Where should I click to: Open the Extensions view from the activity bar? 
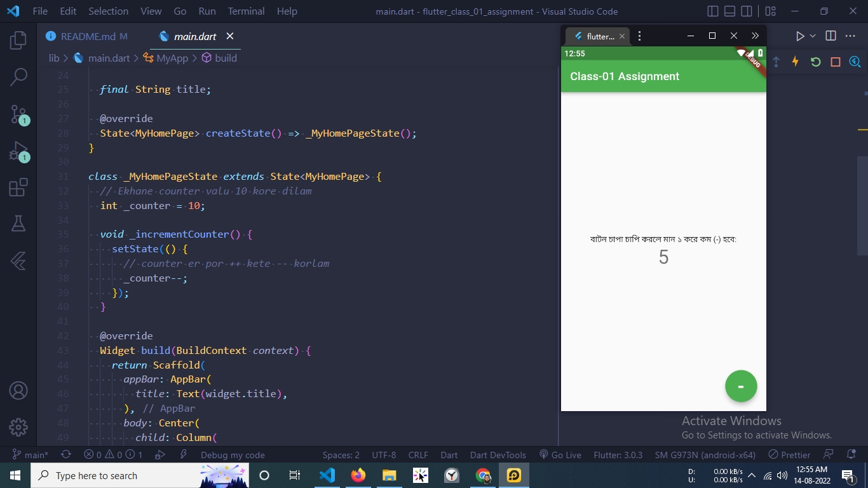coord(18,187)
